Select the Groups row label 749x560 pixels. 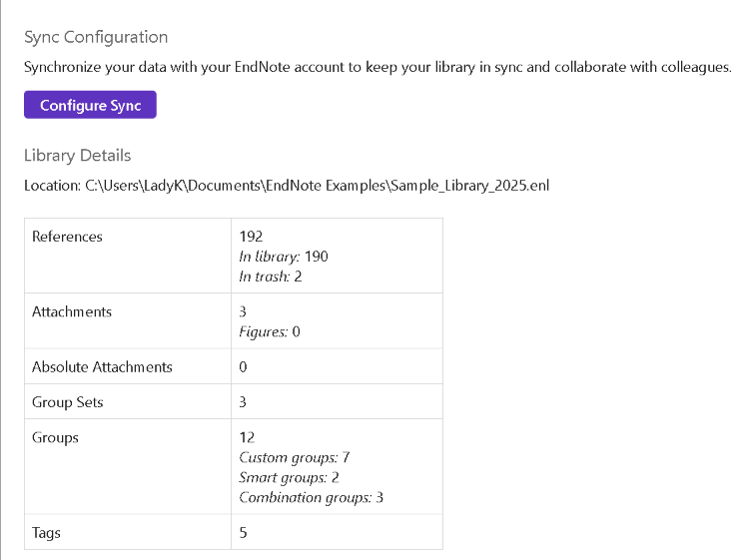(55, 437)
